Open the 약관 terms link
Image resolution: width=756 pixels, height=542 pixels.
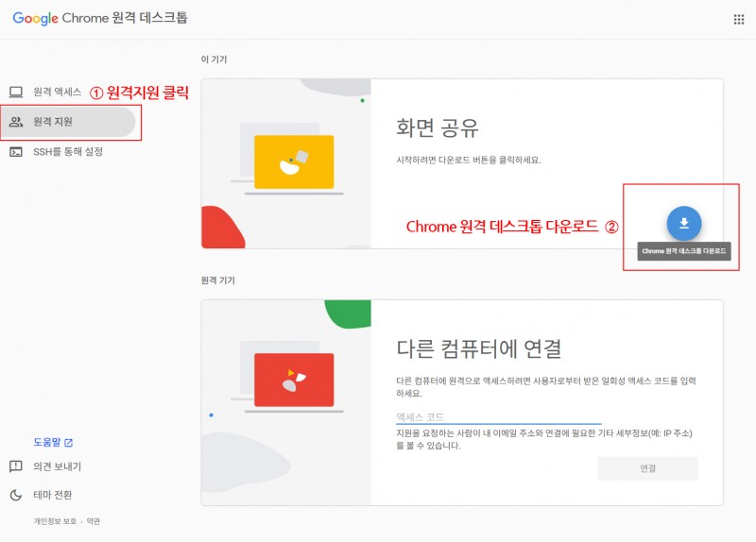tap(93, 521)
